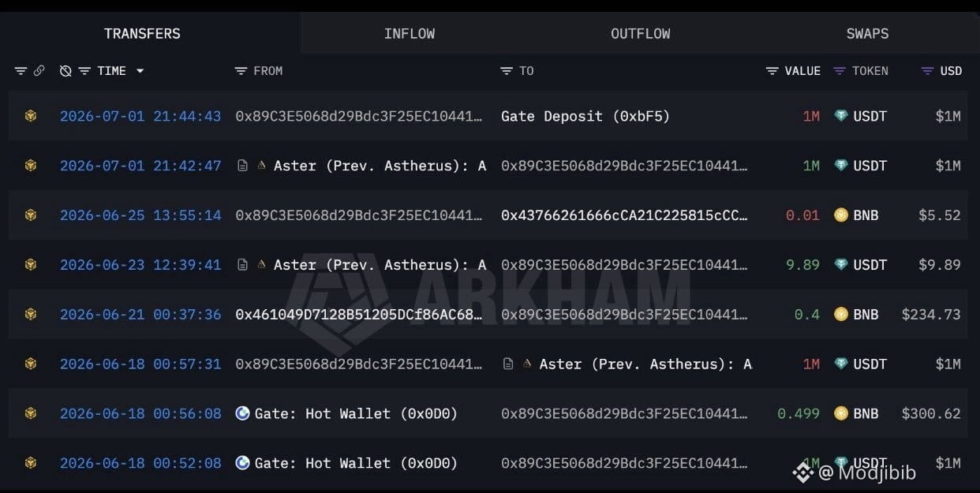Select the 0.499 value cell
Screen dimensions: 980x493
[799, 413]
